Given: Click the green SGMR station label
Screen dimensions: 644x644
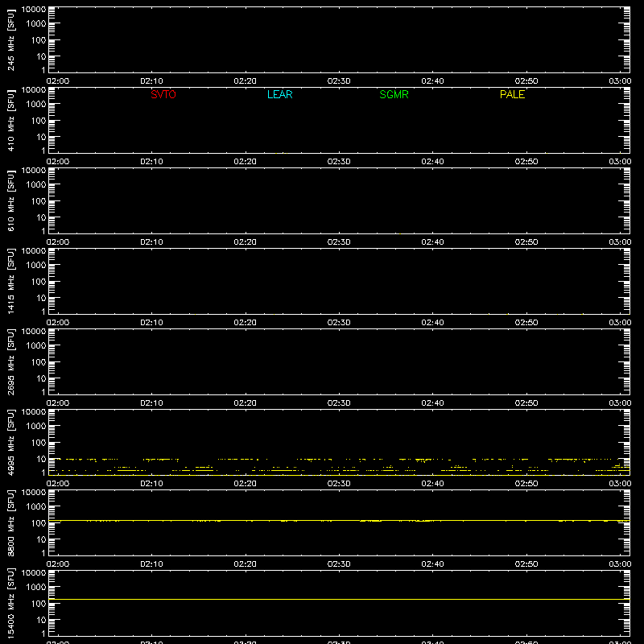Looking at the screenshot, I should tap(394, 94).
